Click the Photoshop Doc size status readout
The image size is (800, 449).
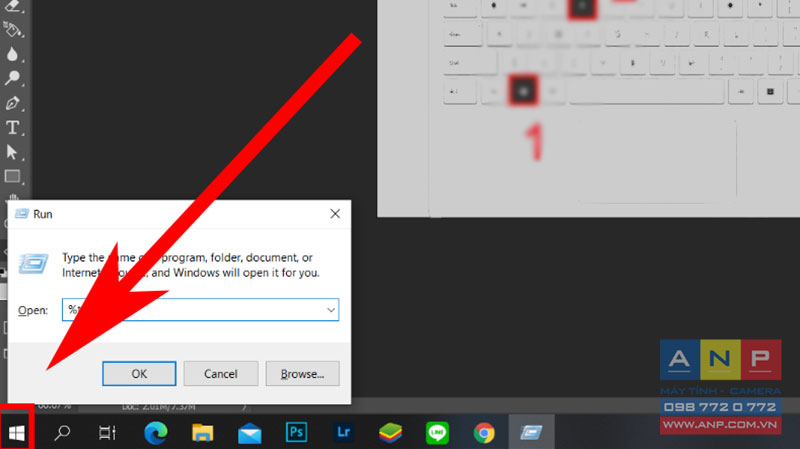pos(159,407)
